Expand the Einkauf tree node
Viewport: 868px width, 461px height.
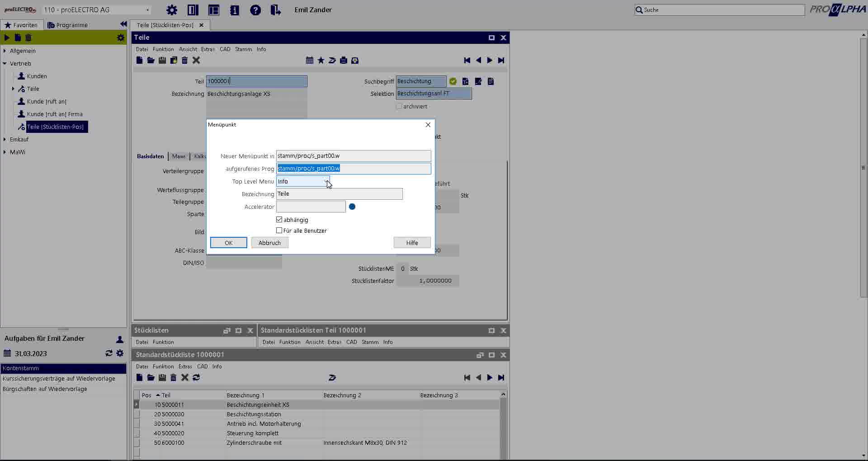pyautogui.click(x=5, y=139)
